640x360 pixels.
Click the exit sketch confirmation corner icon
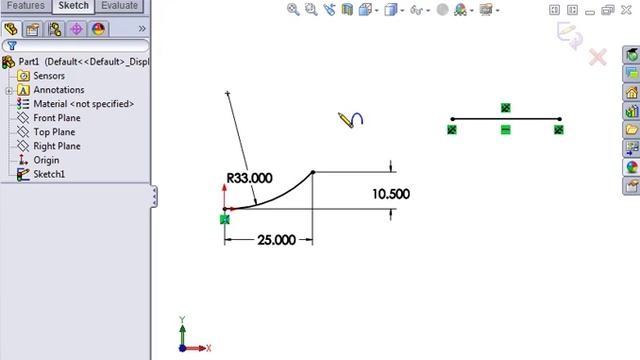point(570,36)
